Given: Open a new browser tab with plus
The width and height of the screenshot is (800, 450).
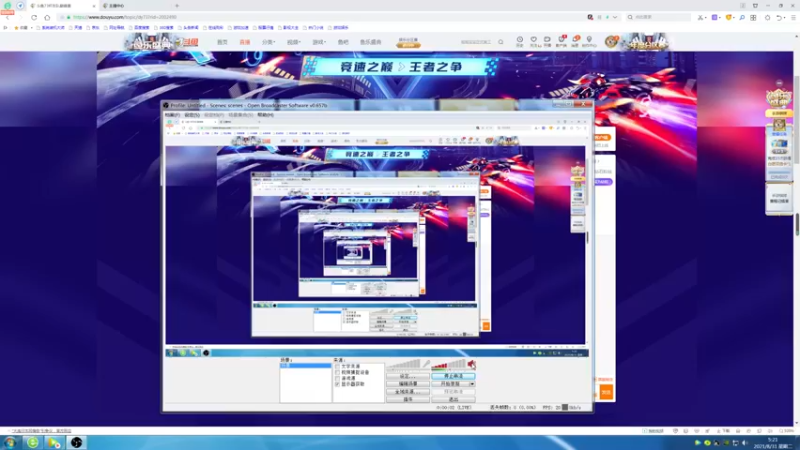Looking at the screenshot, I should pyautogui.click(x=177, y=6).
